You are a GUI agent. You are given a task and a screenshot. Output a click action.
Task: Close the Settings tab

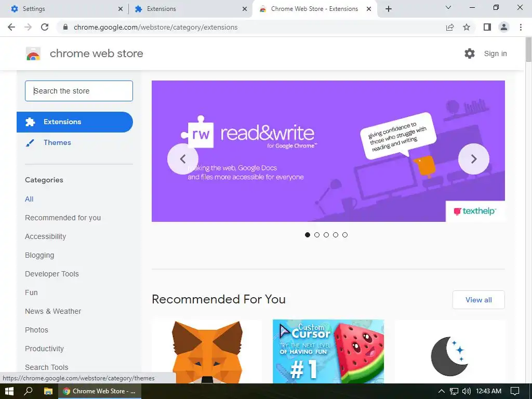[121, 9]
